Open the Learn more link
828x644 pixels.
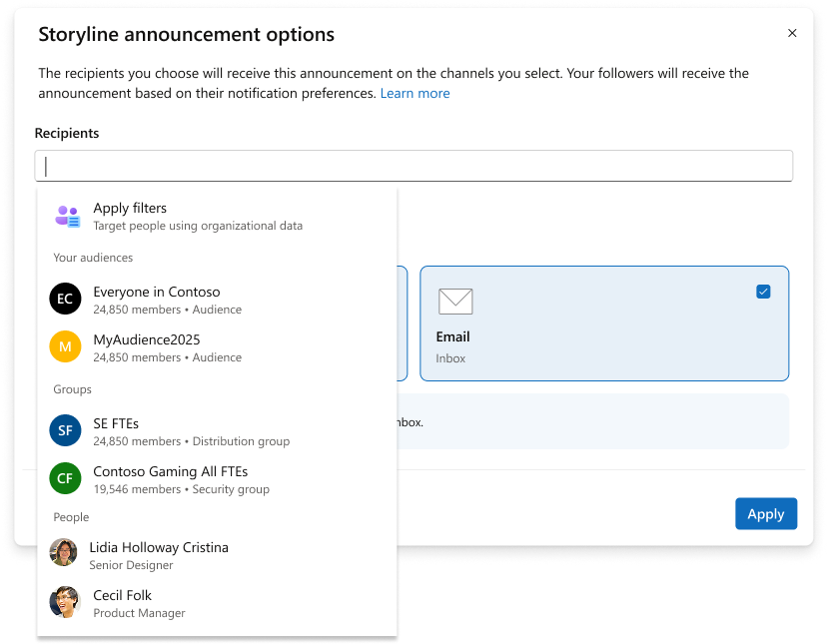pyautogui.click(x=414, y=92)
